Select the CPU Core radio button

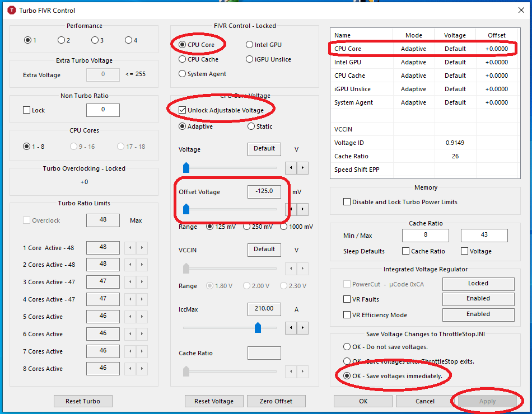(182, 44)
